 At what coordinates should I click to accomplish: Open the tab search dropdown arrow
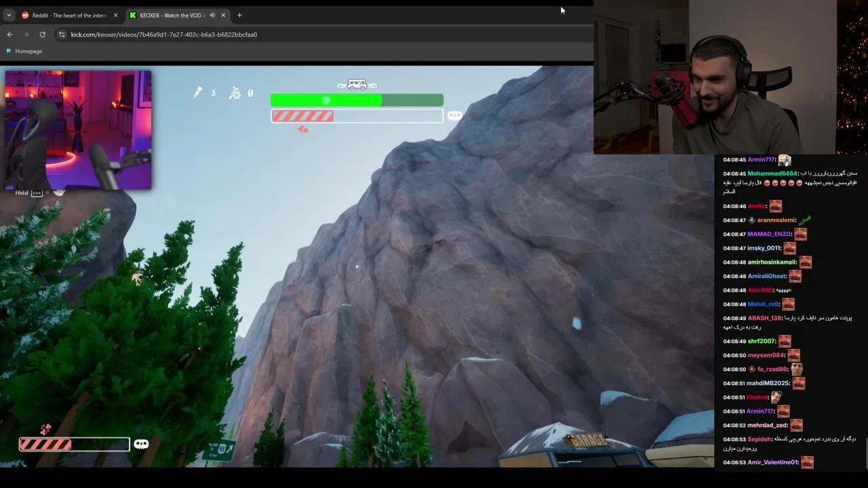click(x=8, y=15)
